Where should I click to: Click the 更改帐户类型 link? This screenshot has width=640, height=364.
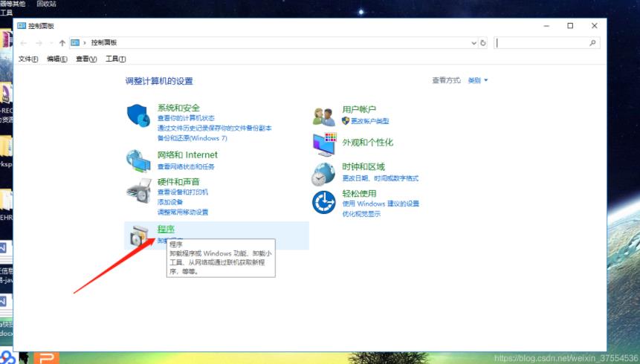point(369,121)
